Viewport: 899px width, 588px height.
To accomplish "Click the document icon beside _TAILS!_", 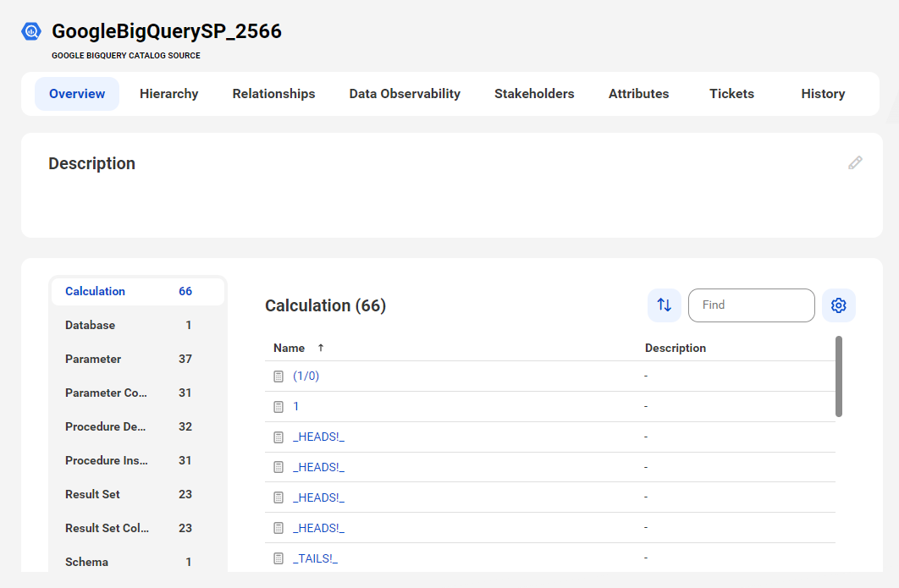I will point(279,558).
